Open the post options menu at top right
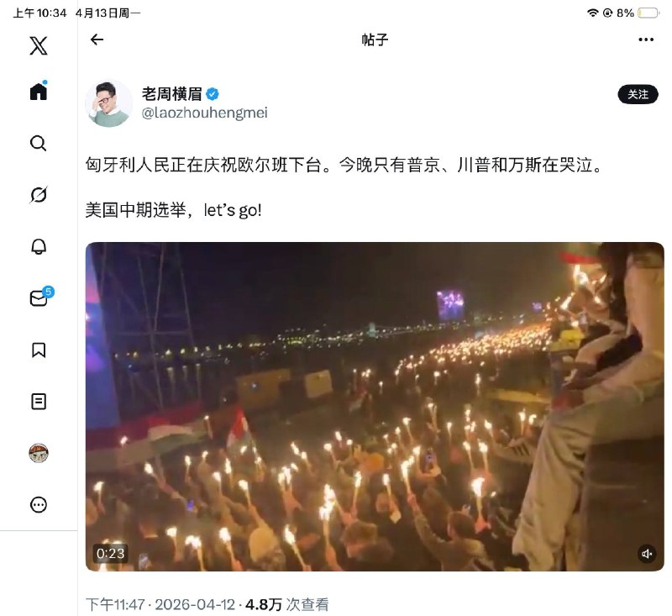672x616 pixels. 645,39
